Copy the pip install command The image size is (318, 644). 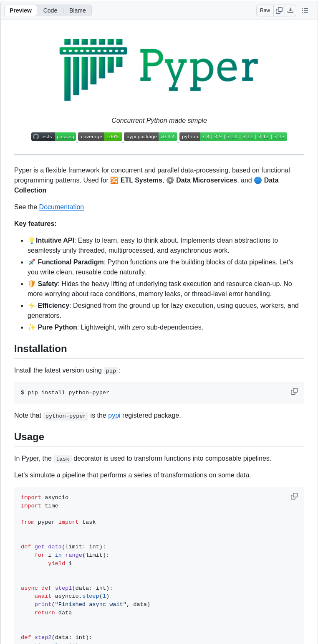[294, 391]
